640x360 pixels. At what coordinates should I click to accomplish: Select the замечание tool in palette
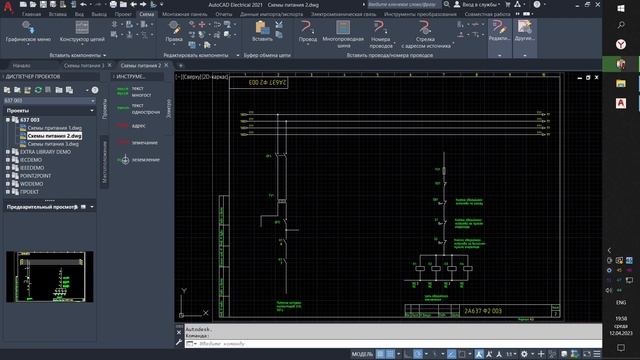pos(137,142)
